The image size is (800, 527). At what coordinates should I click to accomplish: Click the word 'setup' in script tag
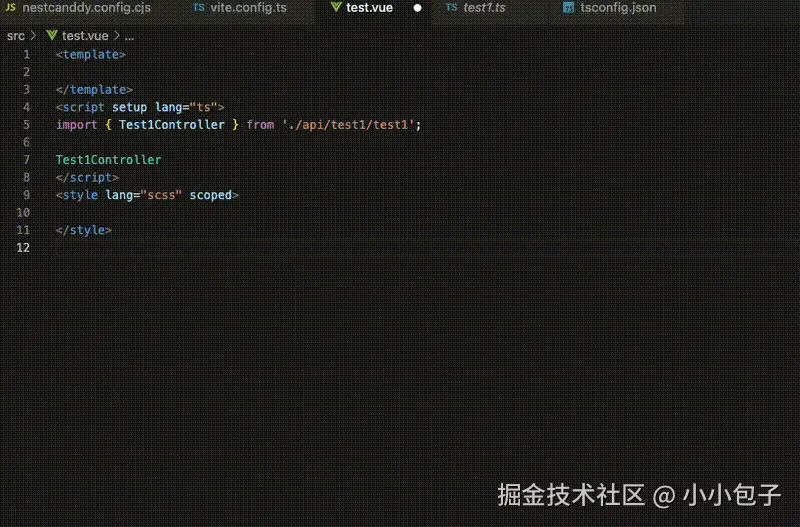coord(130,108)
